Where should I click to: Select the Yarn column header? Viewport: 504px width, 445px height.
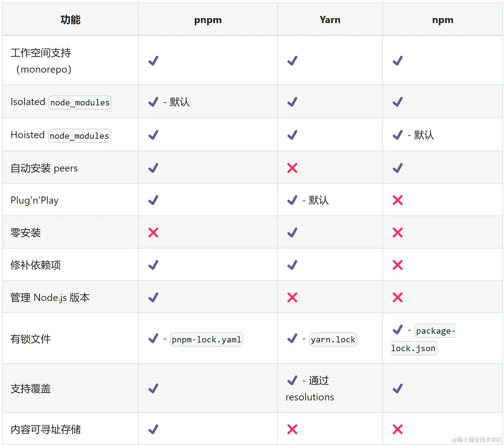pyautogui.click(x=330, y=20)
